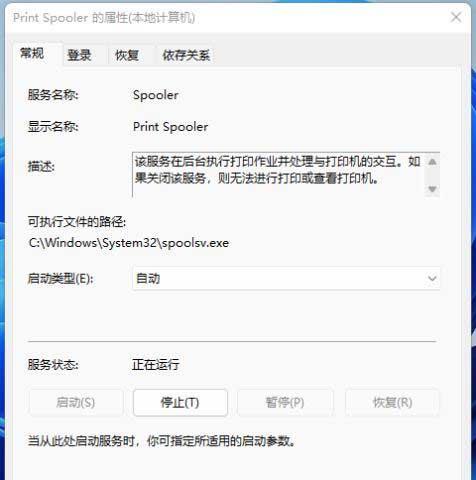Click inside the service description text box
This screenshot has height=480, width=476.
pos(279,175)
